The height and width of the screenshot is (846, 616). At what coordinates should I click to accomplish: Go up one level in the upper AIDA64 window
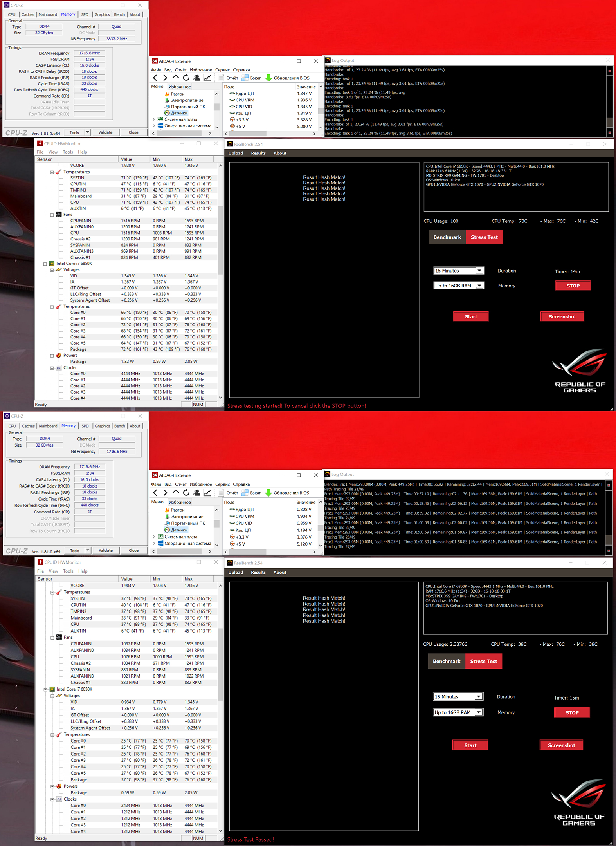click(x=176, y=78)
